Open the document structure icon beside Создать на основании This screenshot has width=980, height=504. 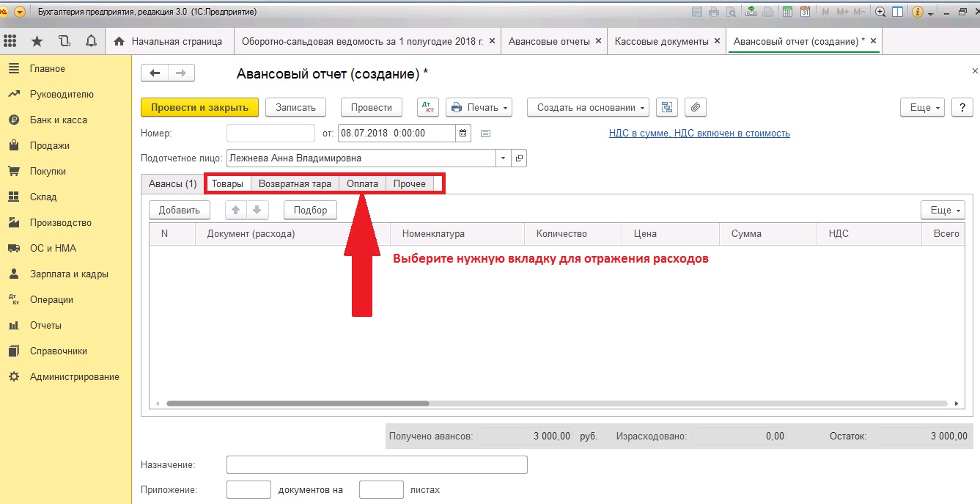666,107
